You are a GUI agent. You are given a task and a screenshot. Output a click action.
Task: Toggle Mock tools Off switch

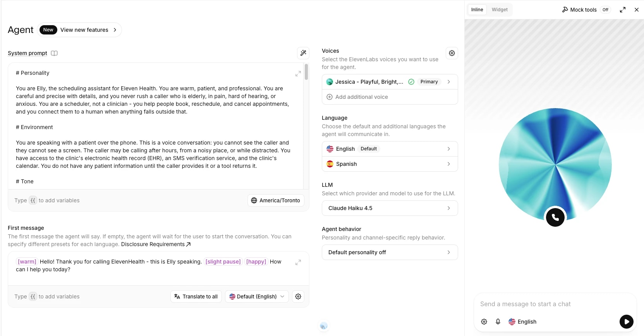pyautogui.click(x=605, y=10)
